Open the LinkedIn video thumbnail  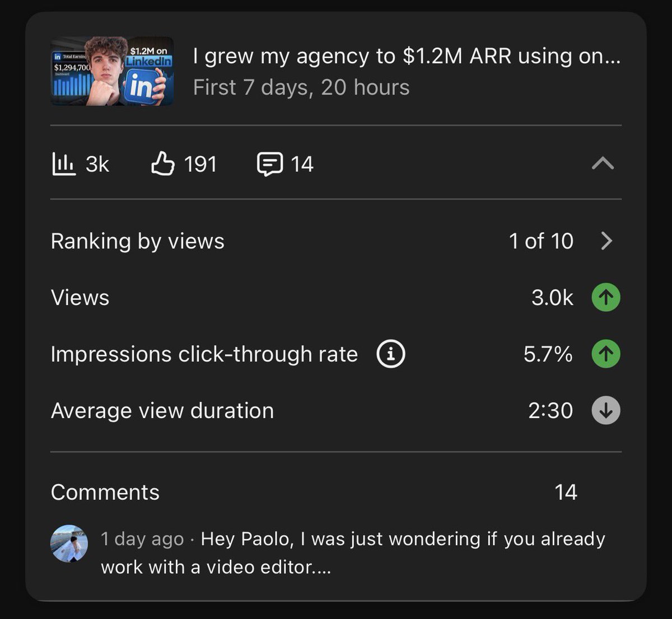pos(112,71)
